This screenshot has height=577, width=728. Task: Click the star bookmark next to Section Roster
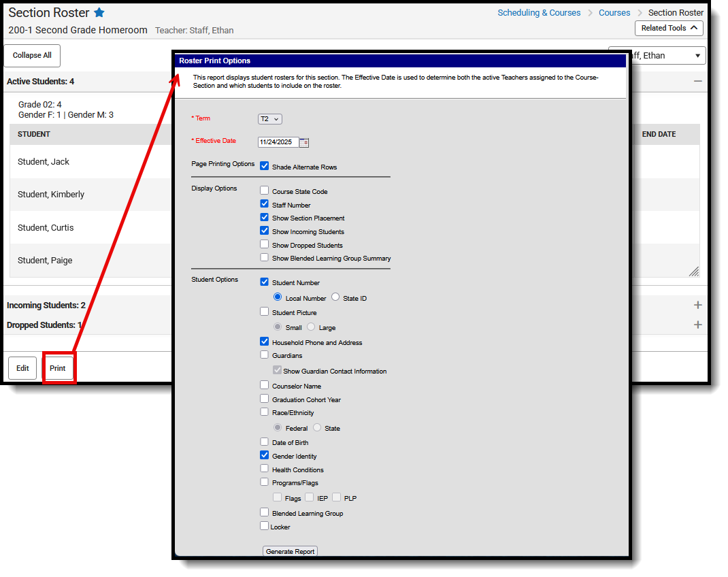pyautogui.click(x=97, y=12)
